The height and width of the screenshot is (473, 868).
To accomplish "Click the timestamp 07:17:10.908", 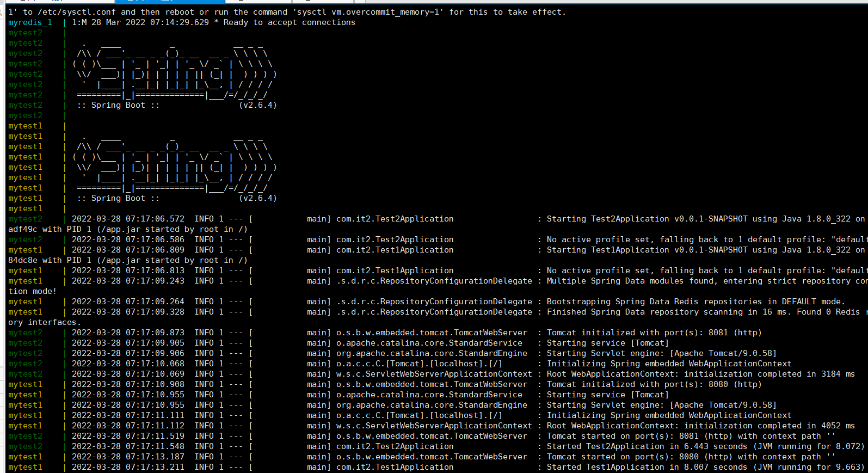I will pos(155,384).
